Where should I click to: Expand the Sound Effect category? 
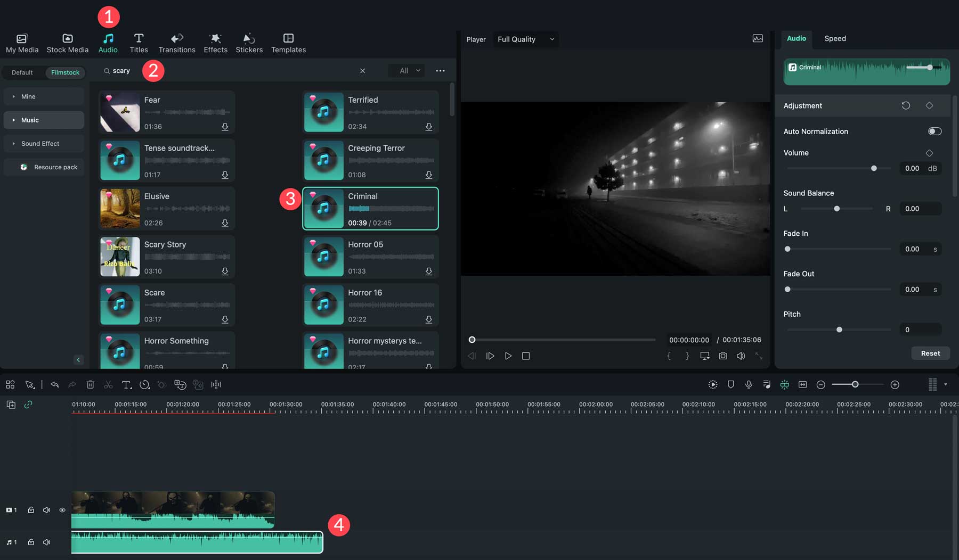pyautogui.click(x=40, y=143)
